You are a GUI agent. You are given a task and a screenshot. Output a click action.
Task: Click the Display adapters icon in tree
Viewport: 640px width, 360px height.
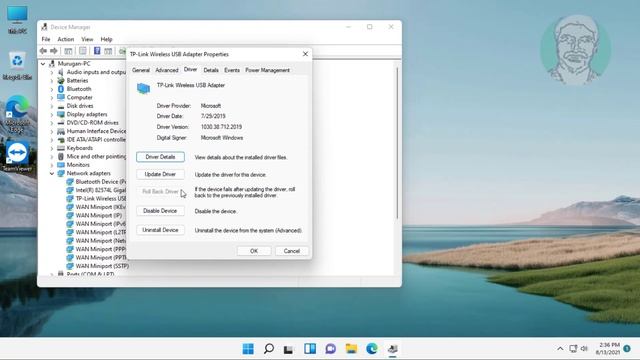coord(61,114)
